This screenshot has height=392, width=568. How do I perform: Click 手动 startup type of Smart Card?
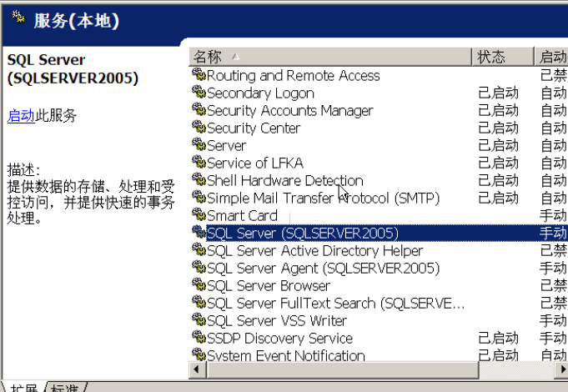pyautogui.click(x=554, y=215)
